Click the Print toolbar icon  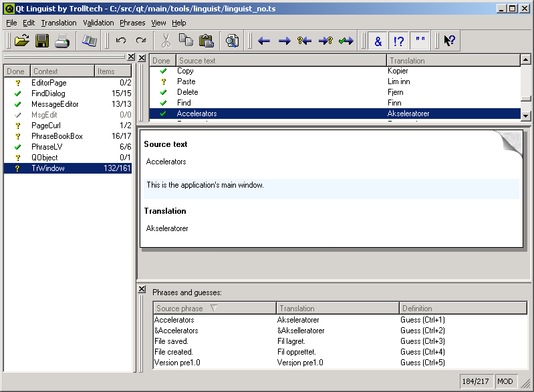(x=62, y=41)
